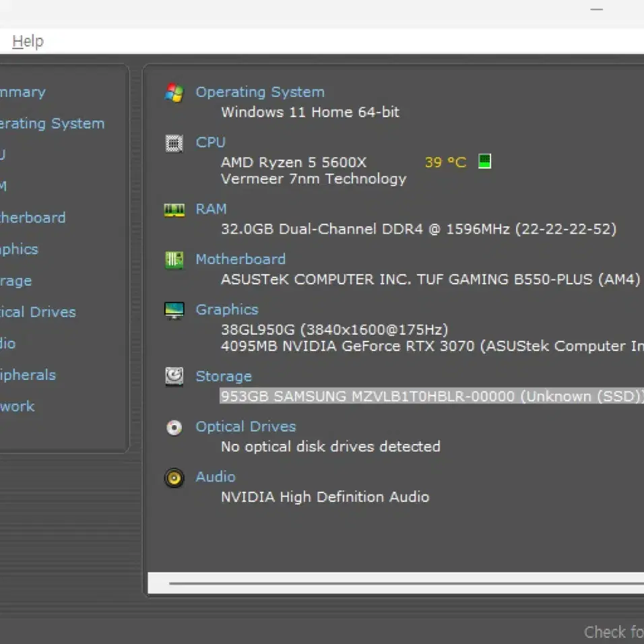
Task: Select the '32.0GB Dual-Channel DDR4' RAM line
Action: [x=418, y=229]
